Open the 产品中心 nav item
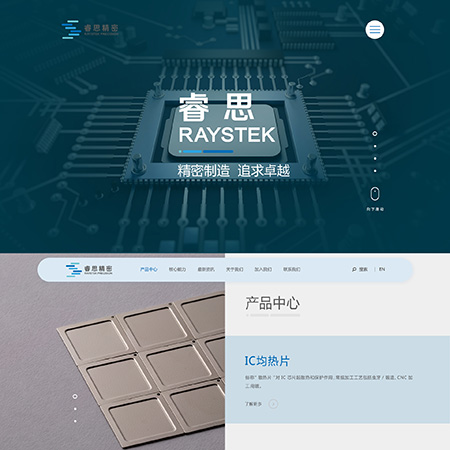450x450 pixels. coord(149,269)
